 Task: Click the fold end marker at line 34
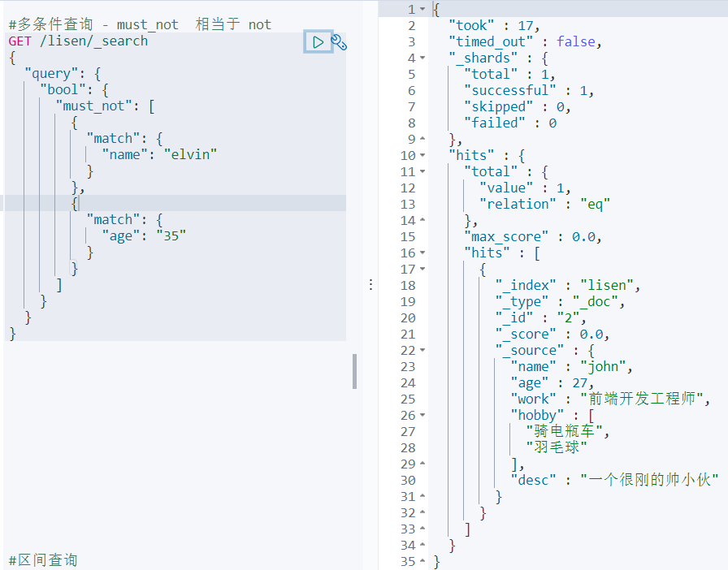coord(422,545)
